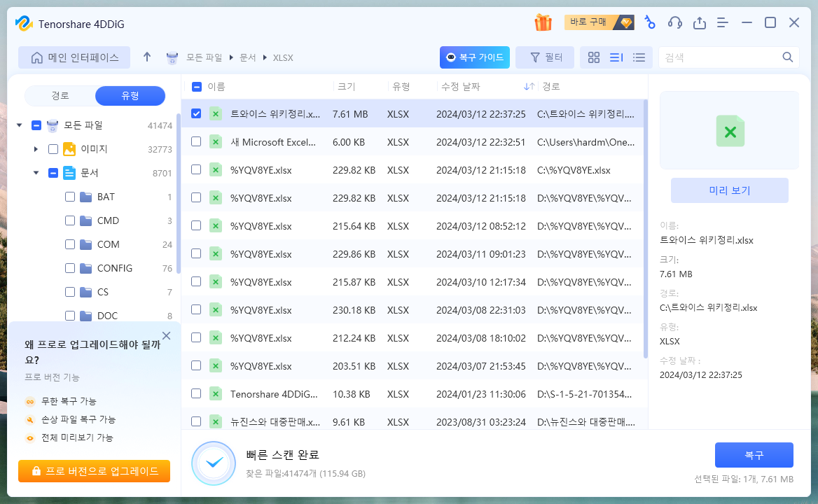Open the gift box promotion icon
This screenshot has height=504, width=818.
pyautogui.click(x=543, y=22)
